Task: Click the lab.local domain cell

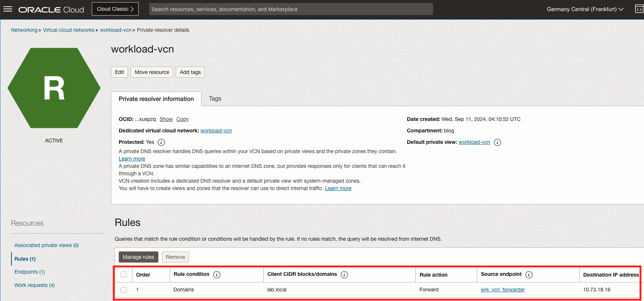Action: tap(277, 290)
